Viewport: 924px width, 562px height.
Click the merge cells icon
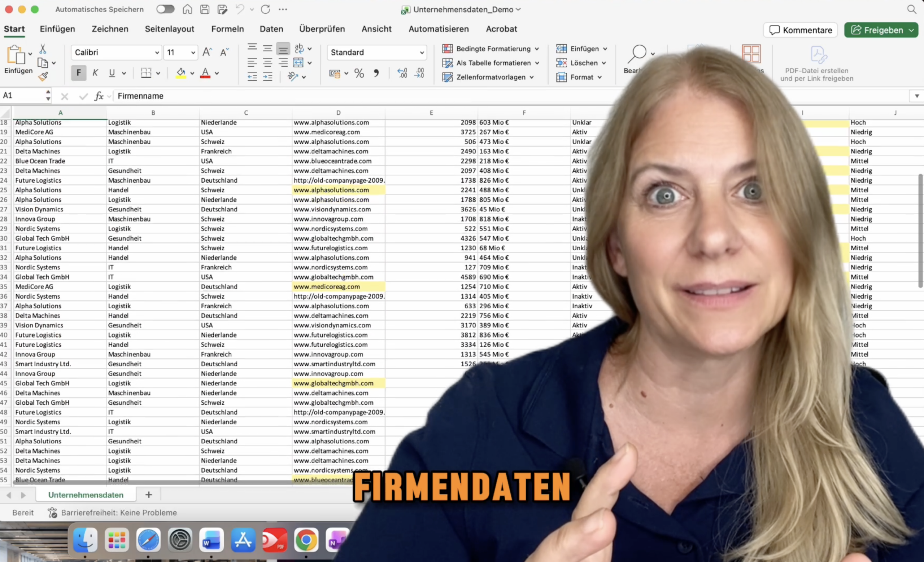(298, 62)
